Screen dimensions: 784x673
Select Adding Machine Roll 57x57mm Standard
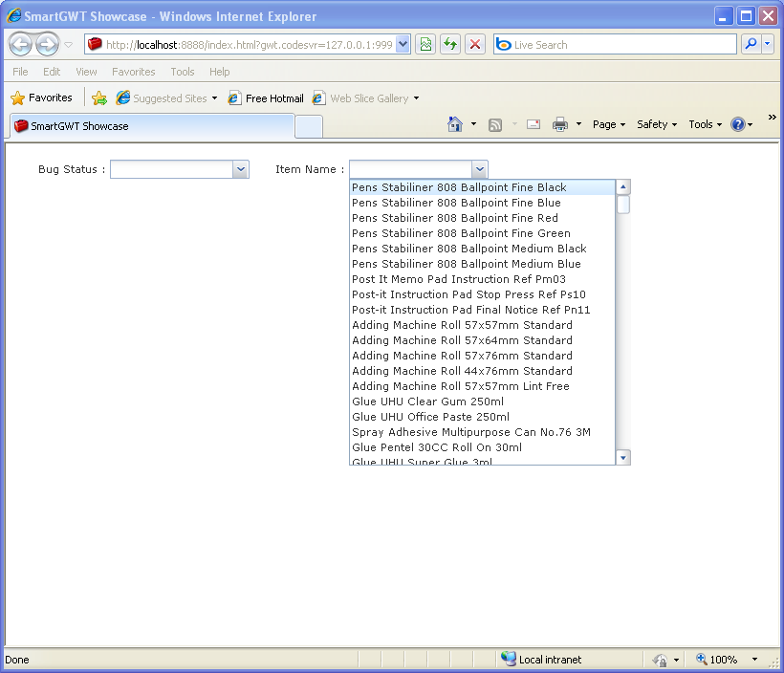(x=482, y=325)
